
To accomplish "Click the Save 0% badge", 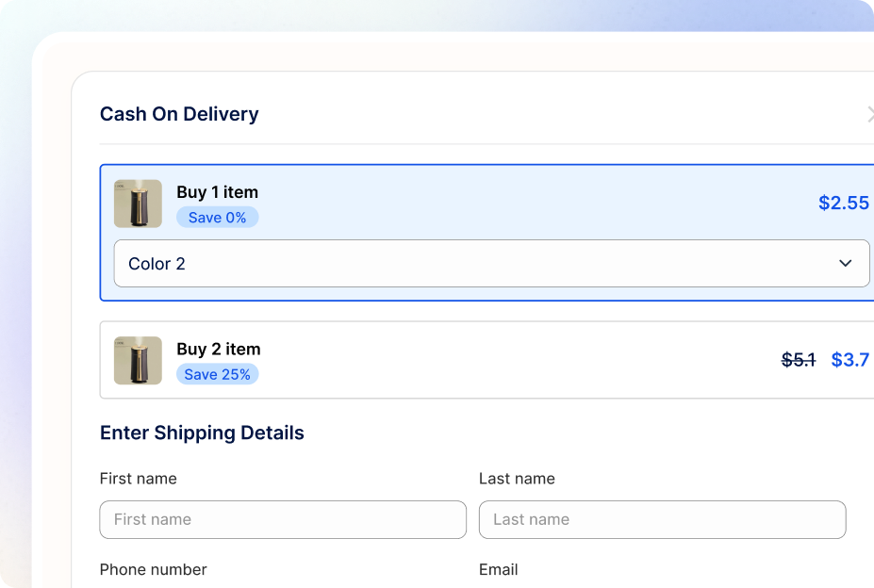I will click(x=217, y=217).
